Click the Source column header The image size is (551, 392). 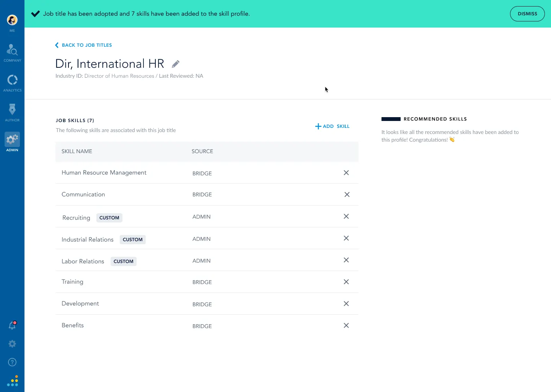(x=202, y=151)
